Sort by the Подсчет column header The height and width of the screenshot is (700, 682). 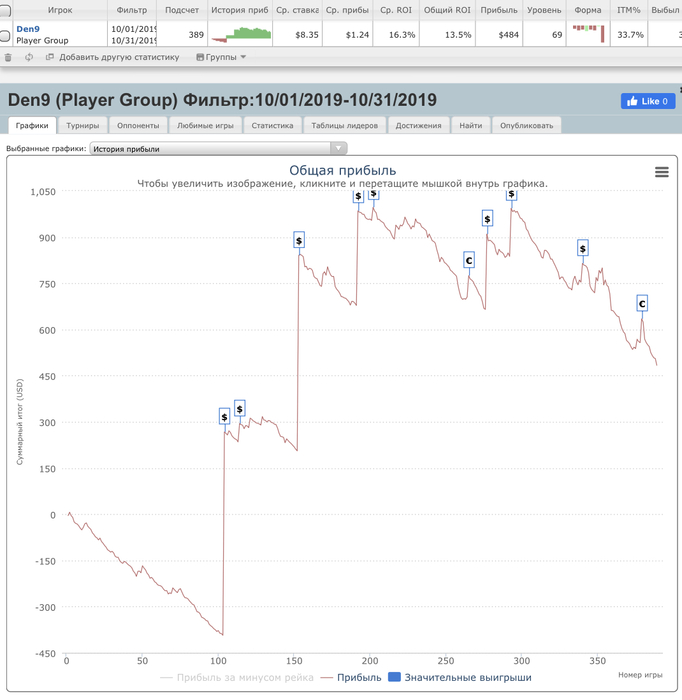tap(182, 10)
